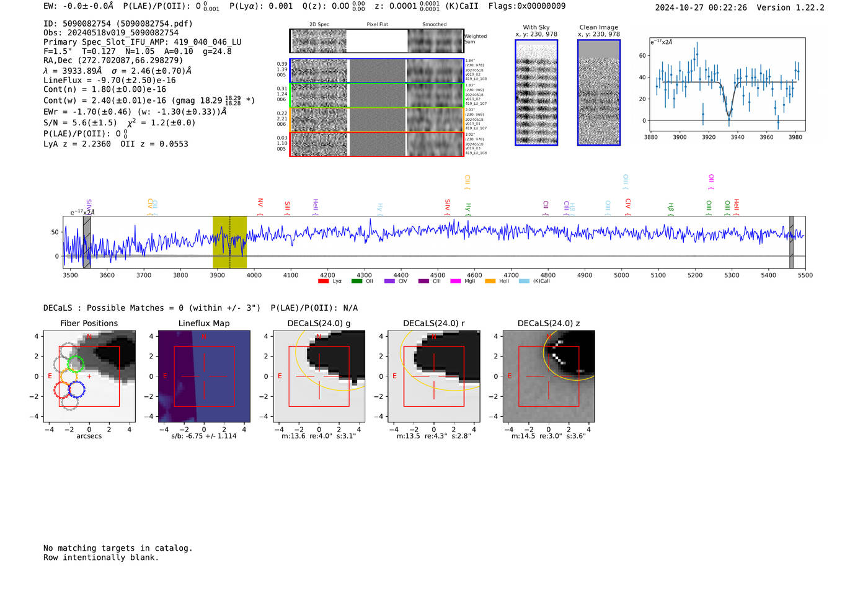Select the red fiber circle in Fiber Positions
This screenshot has width=868, height=591.
coord(62,390)
